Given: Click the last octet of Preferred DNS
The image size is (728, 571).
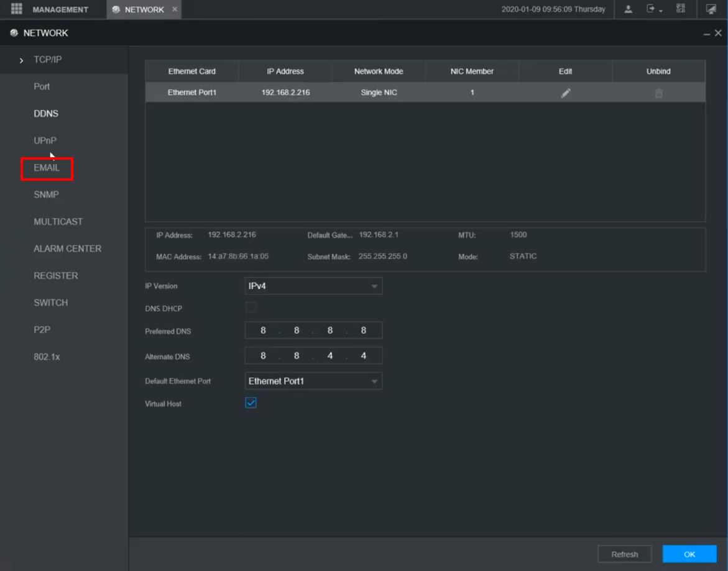Looking at the screenshot, I should [364, 331].
